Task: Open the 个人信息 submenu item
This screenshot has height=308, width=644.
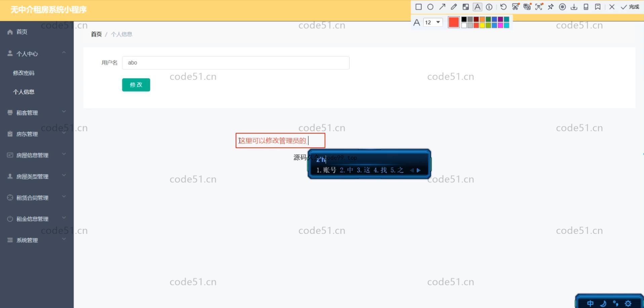Action: 24,92
